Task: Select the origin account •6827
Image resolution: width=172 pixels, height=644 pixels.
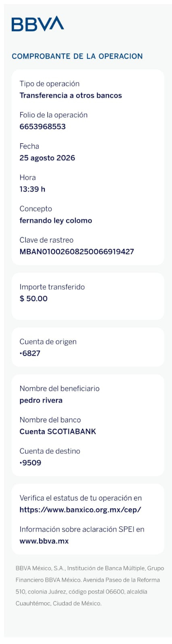Action: tap(30, 353)
